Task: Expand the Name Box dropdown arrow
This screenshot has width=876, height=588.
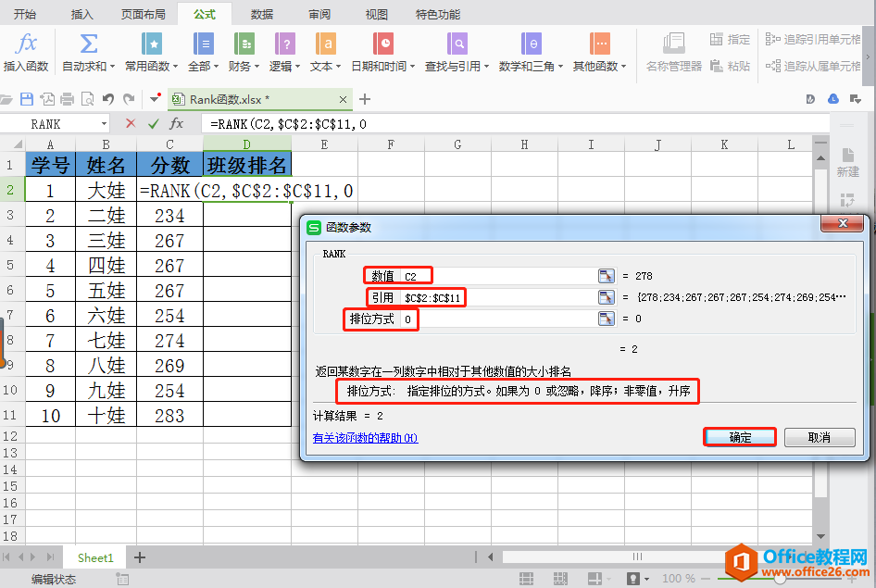Action: click(104, 123)
